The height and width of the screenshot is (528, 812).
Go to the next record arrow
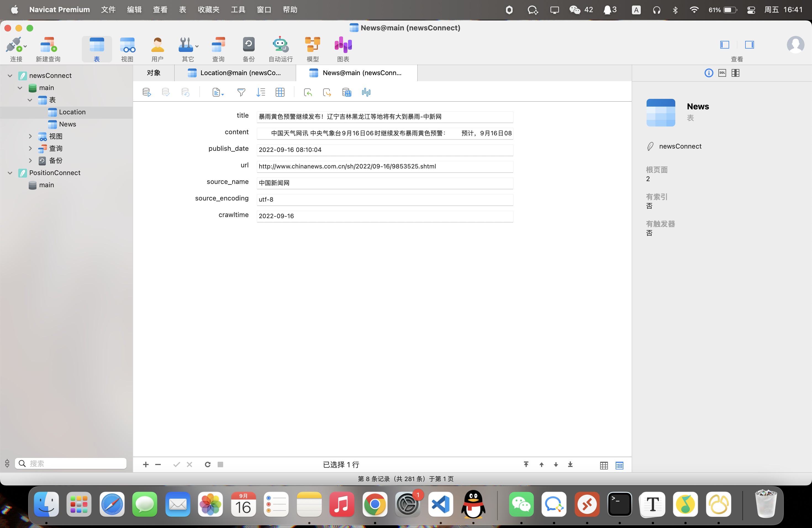(x=556, y=464)
